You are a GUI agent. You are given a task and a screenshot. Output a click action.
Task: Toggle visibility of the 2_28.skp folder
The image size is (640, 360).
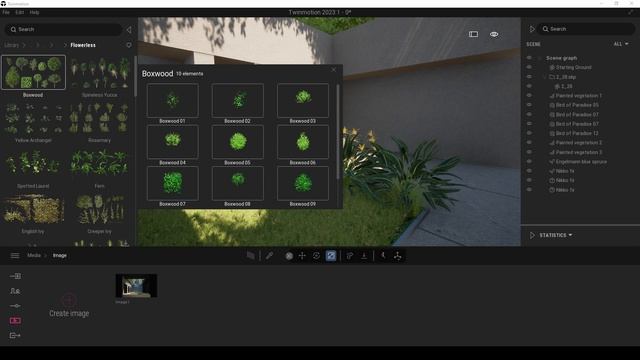pos(529,77)
